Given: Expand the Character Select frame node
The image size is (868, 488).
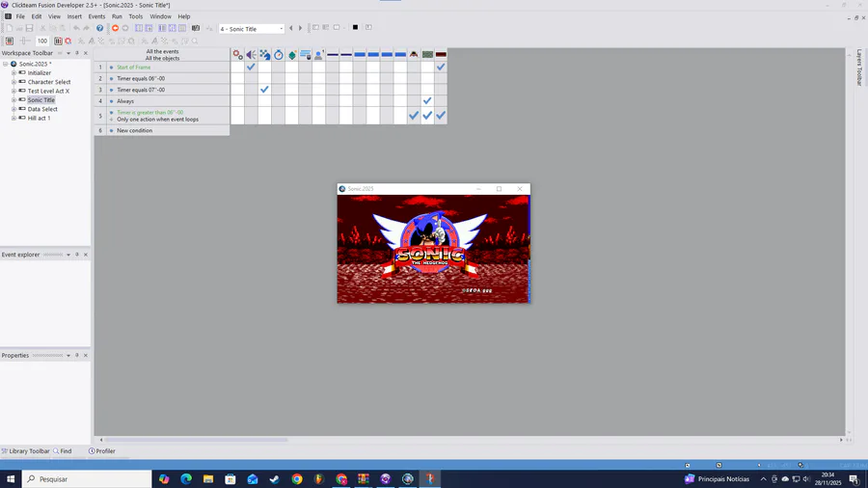Looking at the screenshot, I should coord(14,82).
